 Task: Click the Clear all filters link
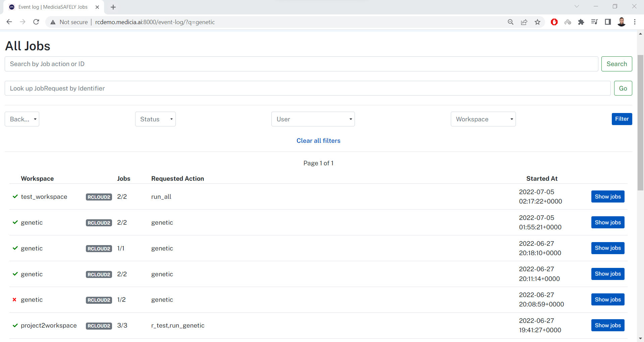pos(318,141)
